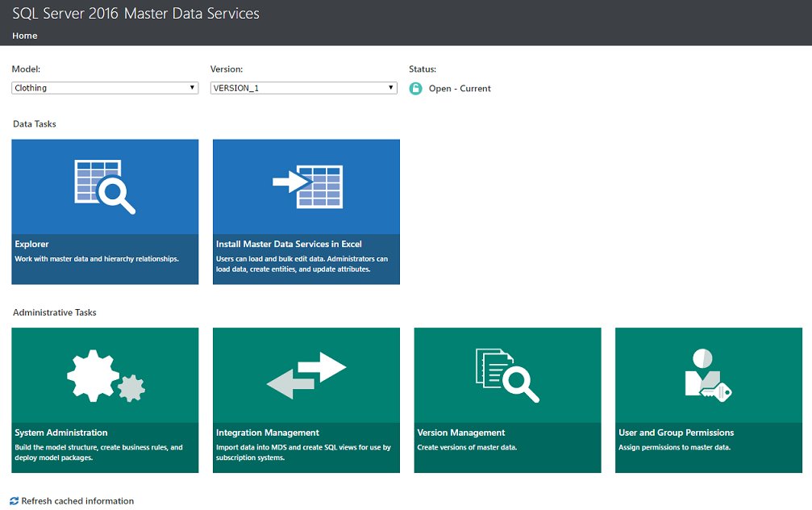Open System Administration gears icon
Image resolution: width=812 pixels, height=510 pixels.
click(106, 376)
